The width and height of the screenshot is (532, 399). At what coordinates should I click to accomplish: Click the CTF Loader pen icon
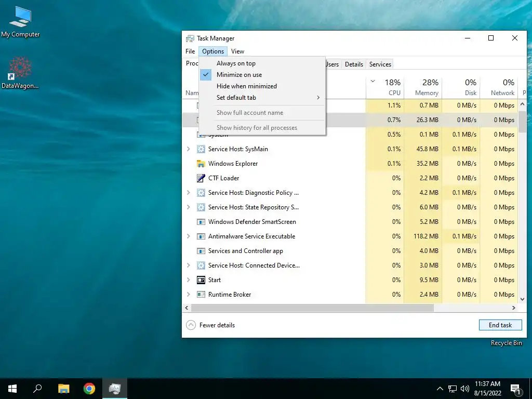click(201, 178)
